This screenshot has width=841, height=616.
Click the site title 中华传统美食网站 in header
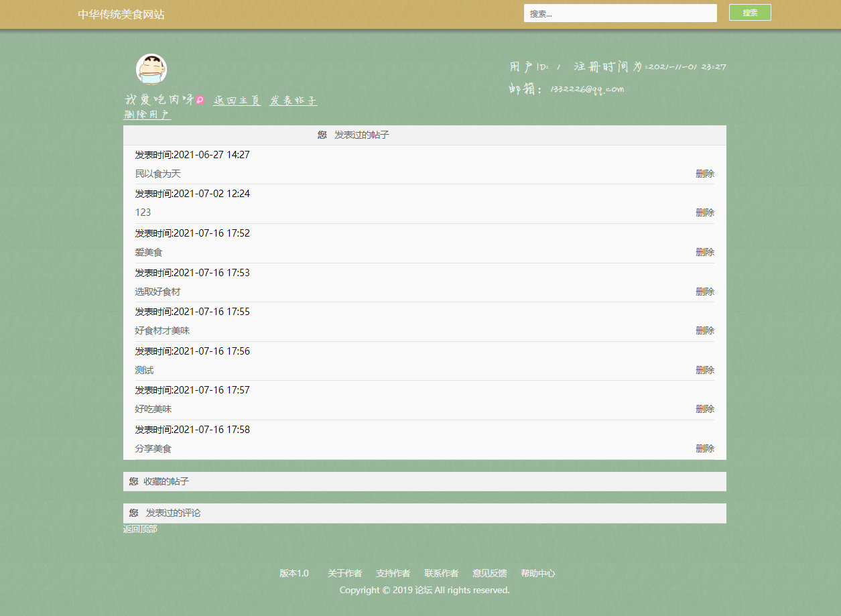pyautogui.click(x=123, y=13)
